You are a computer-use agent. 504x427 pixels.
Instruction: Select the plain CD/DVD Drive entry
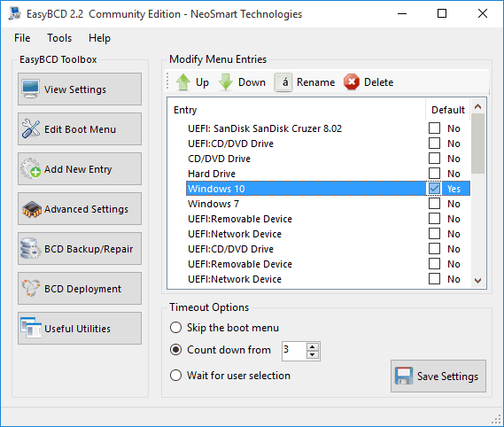tap(219, 159)
